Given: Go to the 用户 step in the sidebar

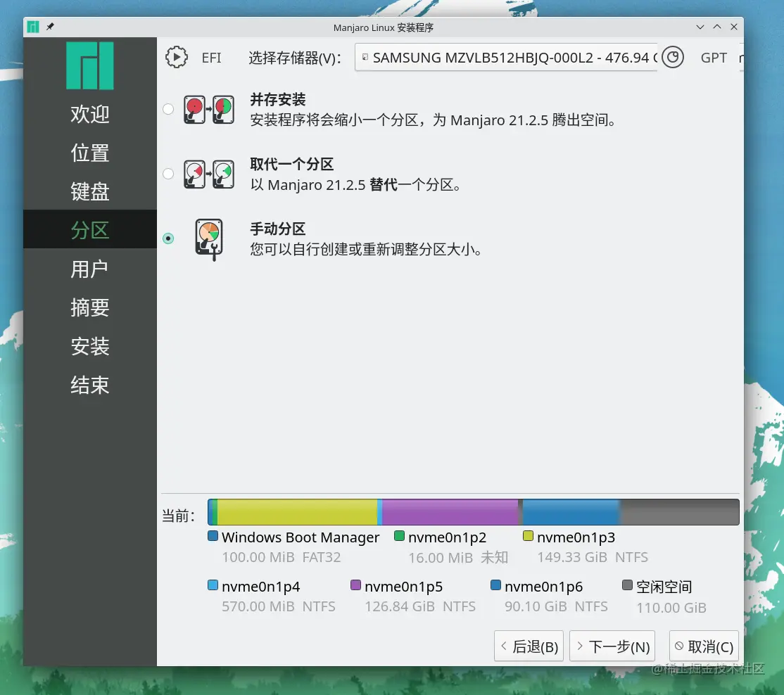Looking at the screenshot, I should point(90,269).
